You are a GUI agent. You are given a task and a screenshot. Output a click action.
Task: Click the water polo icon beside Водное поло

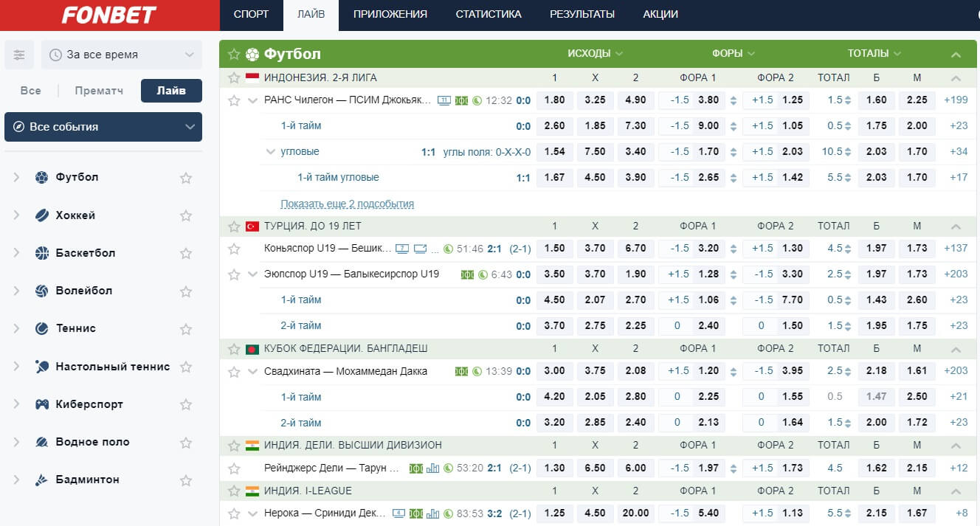41,442
